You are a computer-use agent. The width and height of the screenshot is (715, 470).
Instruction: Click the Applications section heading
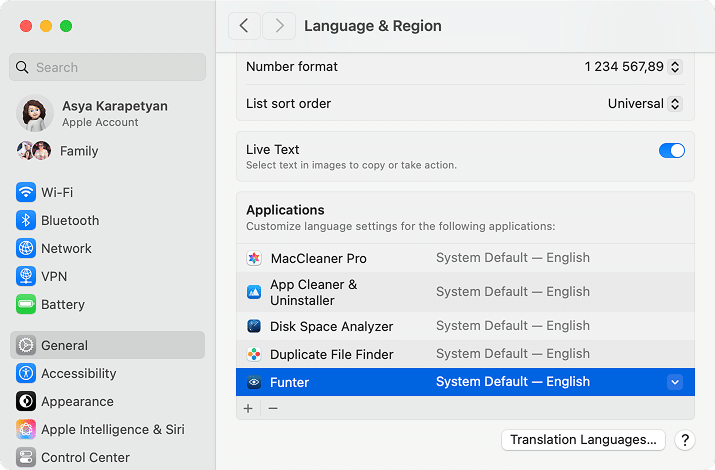click(285, 210)
